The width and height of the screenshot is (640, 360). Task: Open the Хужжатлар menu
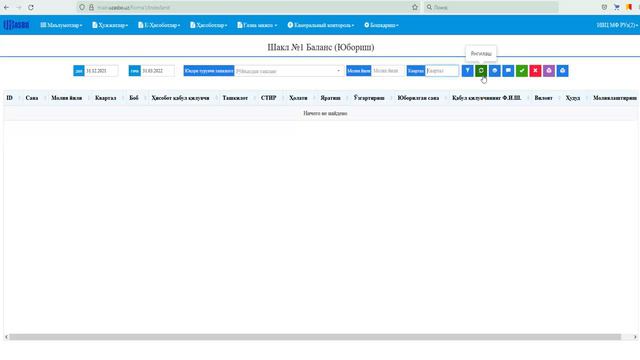tap(110, 25)
